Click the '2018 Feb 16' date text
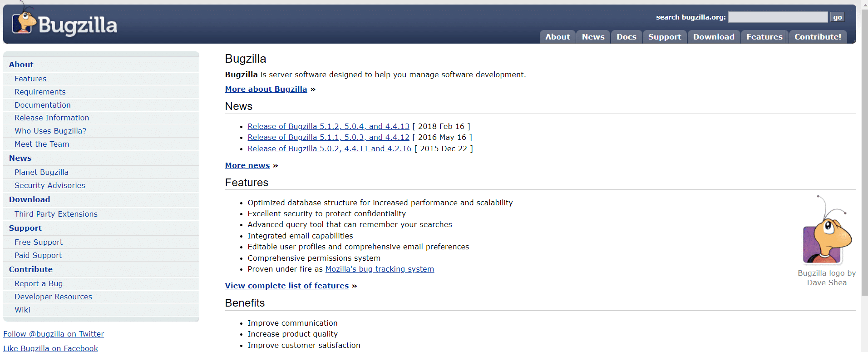 pos(441,126)
